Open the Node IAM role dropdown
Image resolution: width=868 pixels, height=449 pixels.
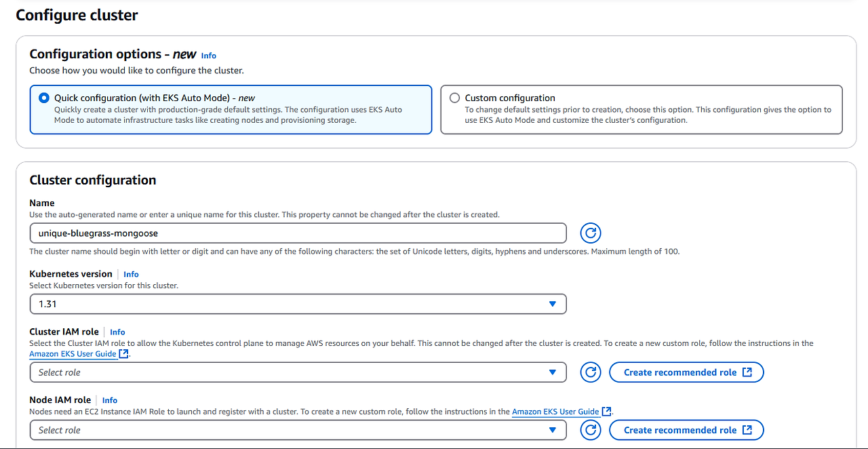(x=298, y=430)
